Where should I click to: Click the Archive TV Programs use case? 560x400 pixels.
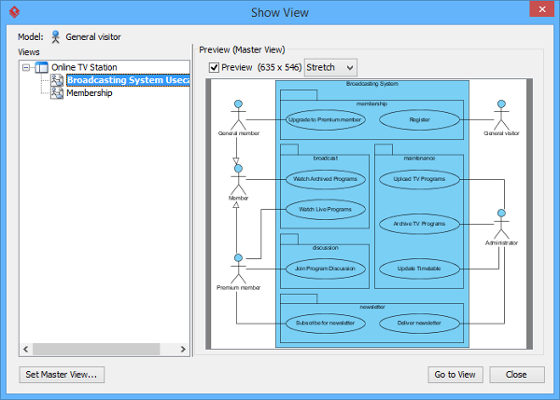coord(419,224)
